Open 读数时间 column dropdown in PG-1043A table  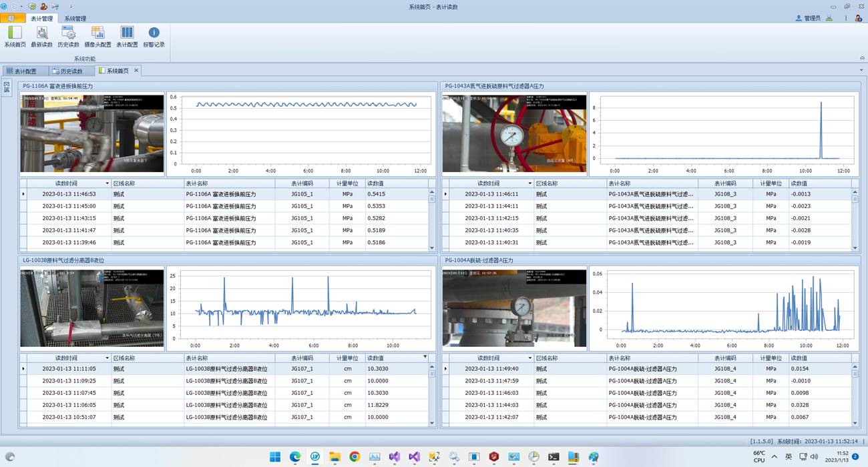pyautogui.click(x=530, y=183)
